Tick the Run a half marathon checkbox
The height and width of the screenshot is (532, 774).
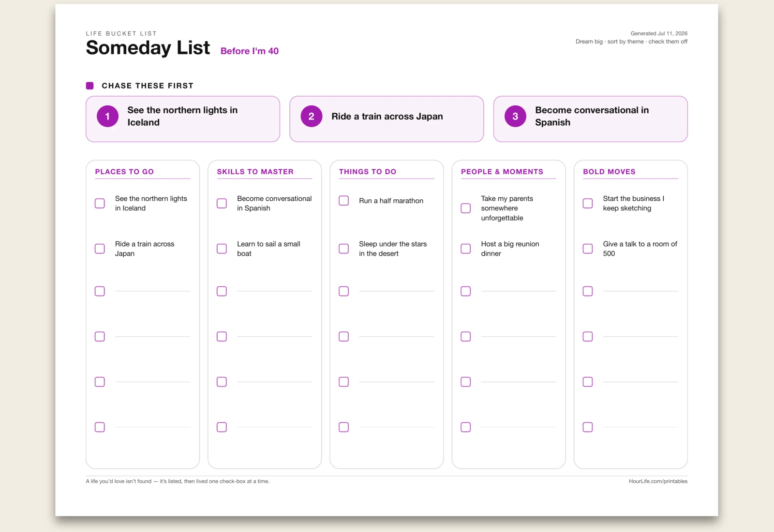(343, 201)
